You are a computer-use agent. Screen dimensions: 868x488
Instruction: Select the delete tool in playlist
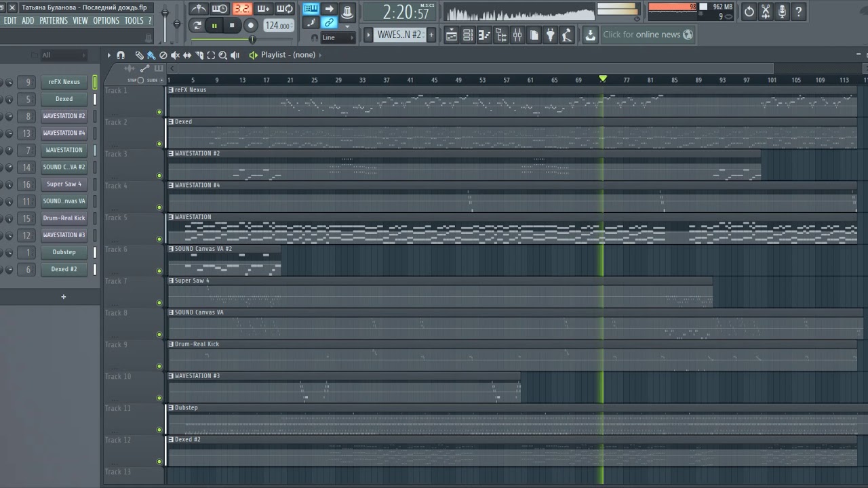pos(163,55)
